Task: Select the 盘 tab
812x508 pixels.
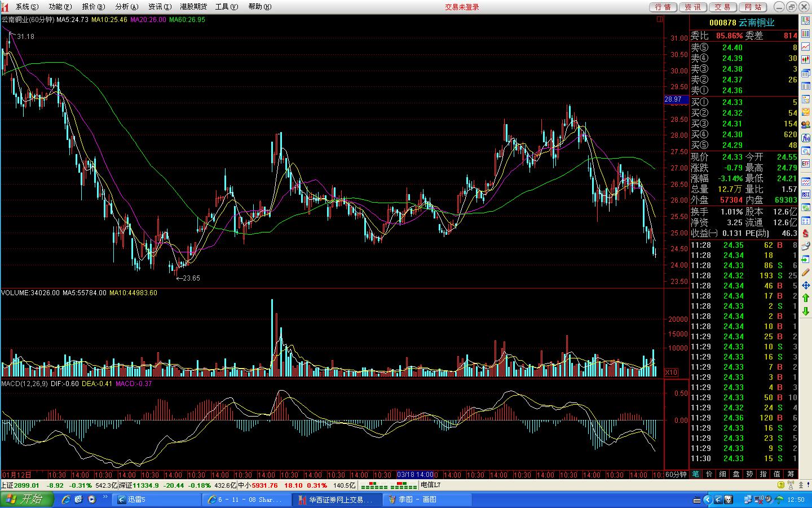Action: click(x=736, y=474)
